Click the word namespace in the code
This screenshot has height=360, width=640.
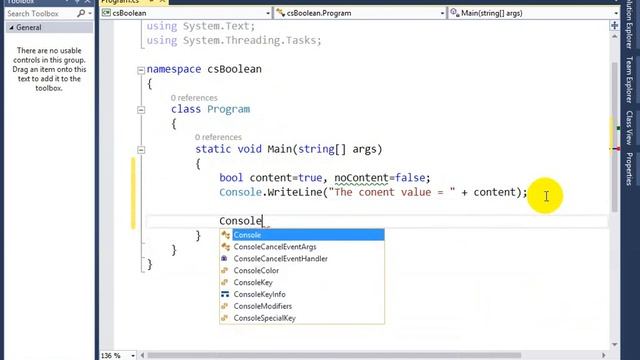tap(173, 69)
